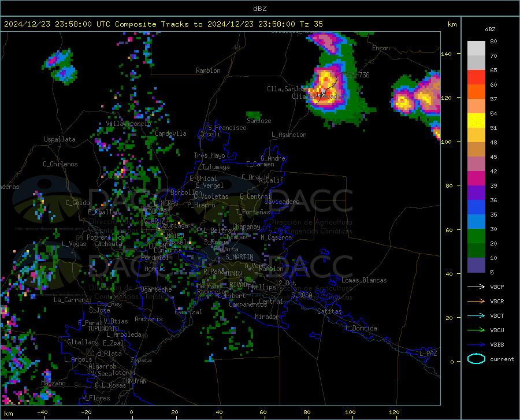
Task: Select the green 20-30 dBZ color swatch
Action: pyautogui.click(x=476, y=236)
